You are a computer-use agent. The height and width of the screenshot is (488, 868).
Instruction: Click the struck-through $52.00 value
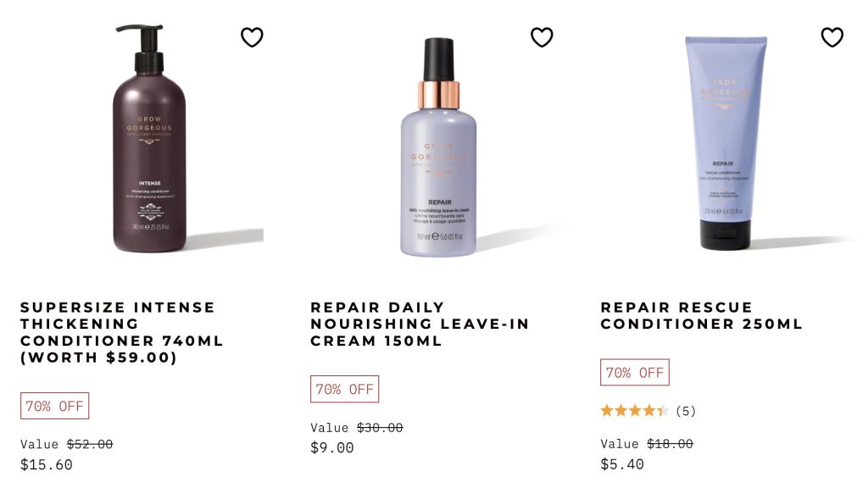[x=90, y=444]
